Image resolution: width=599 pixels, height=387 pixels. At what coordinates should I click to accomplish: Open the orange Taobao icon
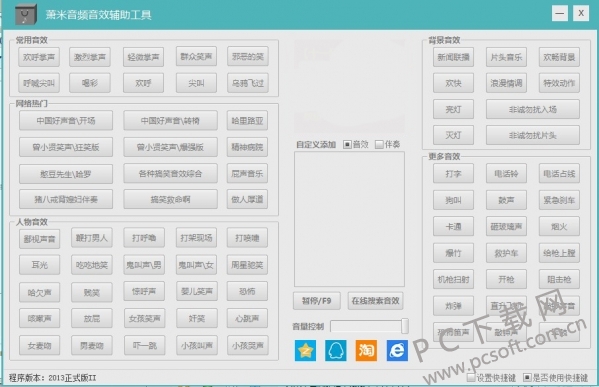[x=366, y=350]
